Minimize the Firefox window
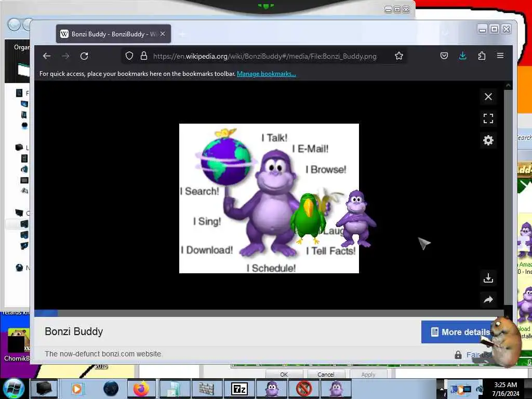Viewport: 532px width, 399px height. pos(482,30)
